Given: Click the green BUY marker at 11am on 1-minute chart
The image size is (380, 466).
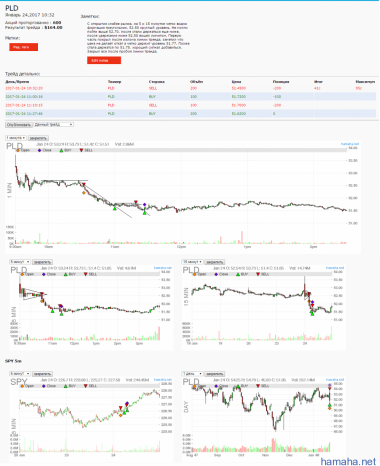Looking at the screenshot, I should pos(115,208).
